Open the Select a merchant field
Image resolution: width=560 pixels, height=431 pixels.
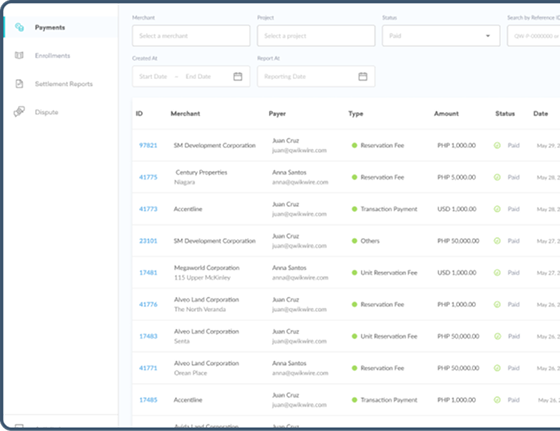coord(191,36)
